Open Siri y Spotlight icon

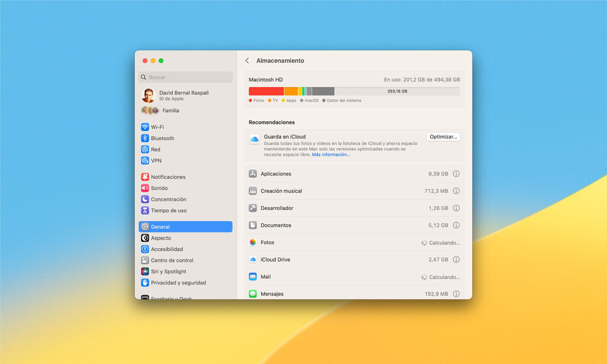[145, 272]
